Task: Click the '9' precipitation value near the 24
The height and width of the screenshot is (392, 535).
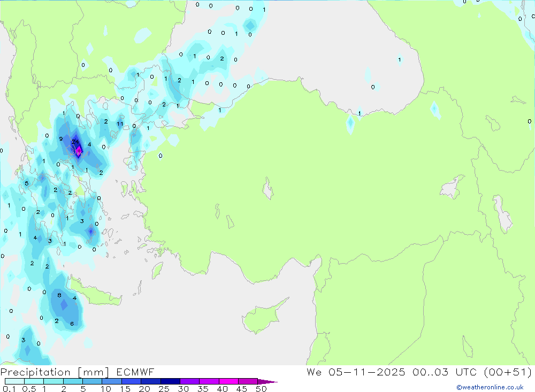Action: pyautogui.click(x=61, y=139)
